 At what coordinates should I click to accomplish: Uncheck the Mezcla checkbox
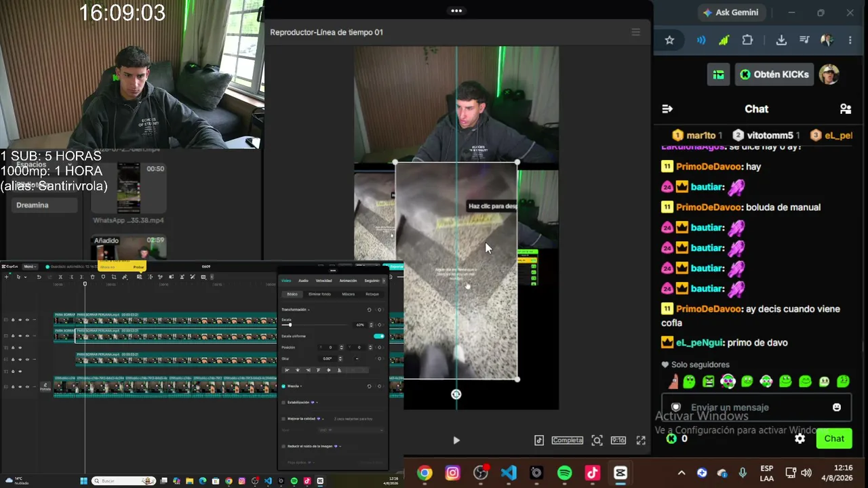point(283,386)
